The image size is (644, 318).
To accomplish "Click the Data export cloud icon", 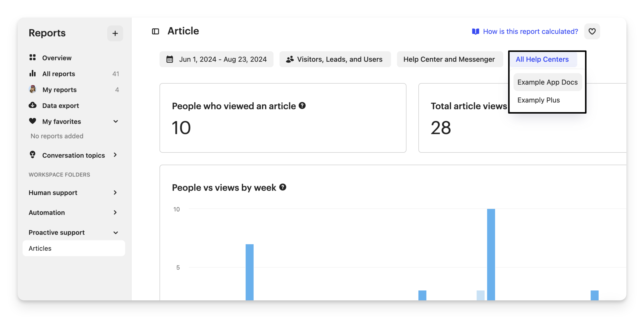I will (x=33, y=105).
